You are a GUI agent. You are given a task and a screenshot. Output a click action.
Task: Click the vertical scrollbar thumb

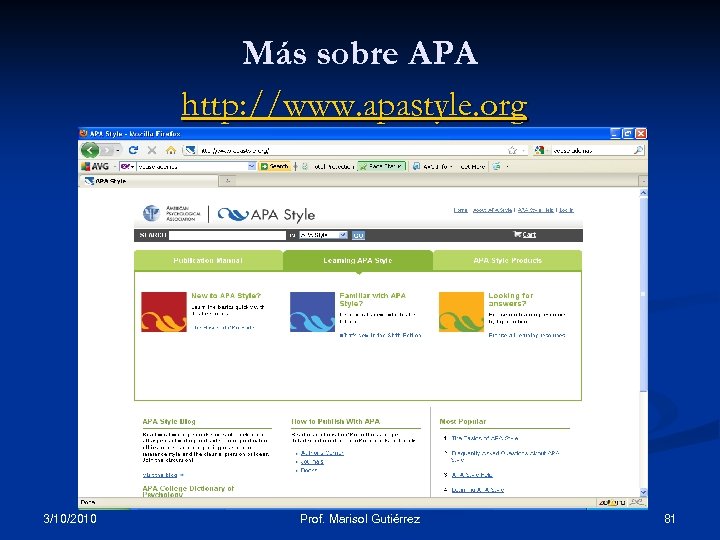[643, 294]
